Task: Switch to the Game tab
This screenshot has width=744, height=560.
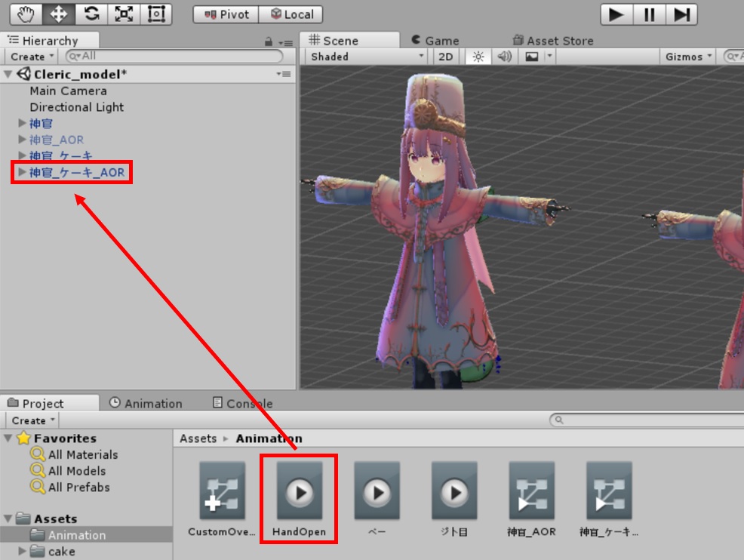Action: 435,41
